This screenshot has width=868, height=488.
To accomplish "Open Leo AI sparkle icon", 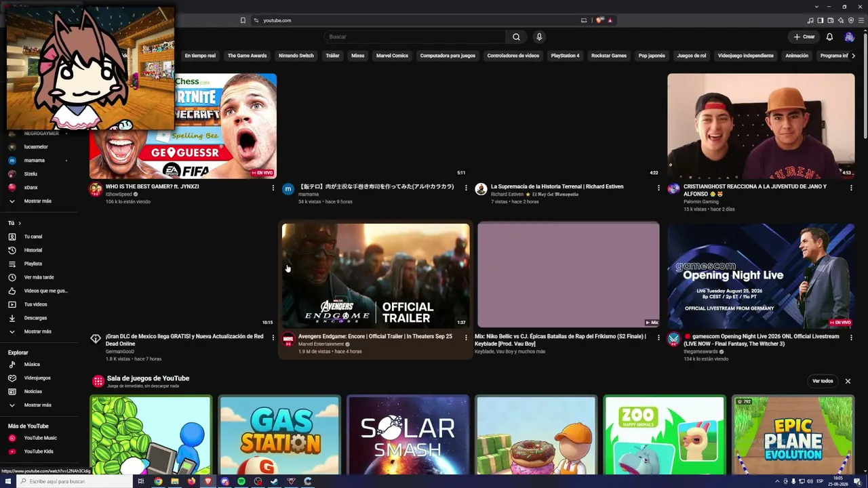I will [x=841, y=20].
